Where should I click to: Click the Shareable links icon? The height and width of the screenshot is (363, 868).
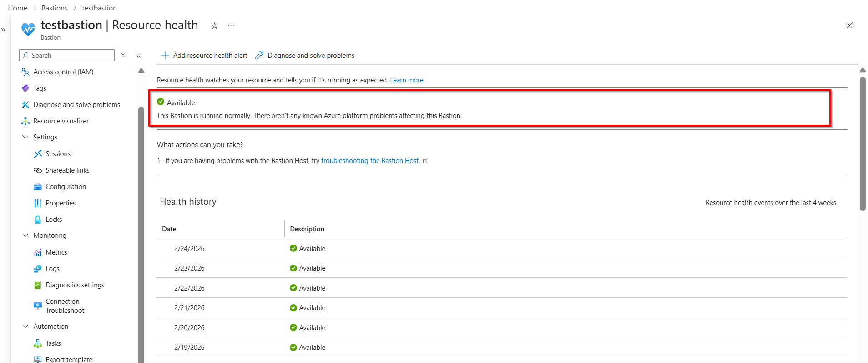click(x=38, y=170)
